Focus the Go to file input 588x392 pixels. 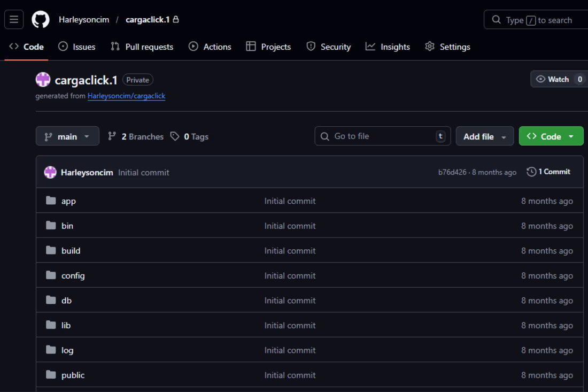383,136
